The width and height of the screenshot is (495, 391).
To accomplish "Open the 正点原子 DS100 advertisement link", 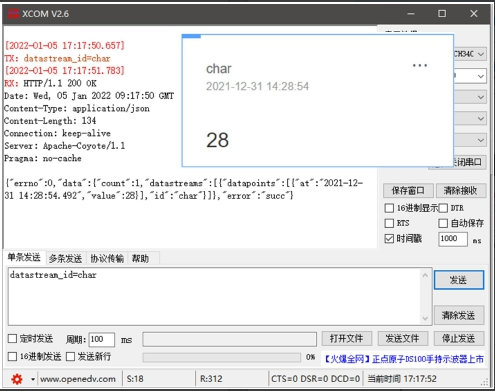I will (404, 359).
